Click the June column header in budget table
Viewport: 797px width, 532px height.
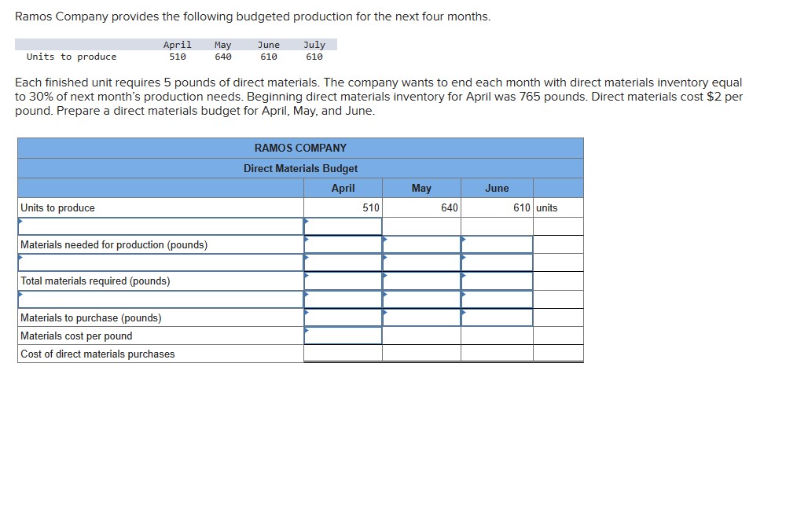click(497, 188)
